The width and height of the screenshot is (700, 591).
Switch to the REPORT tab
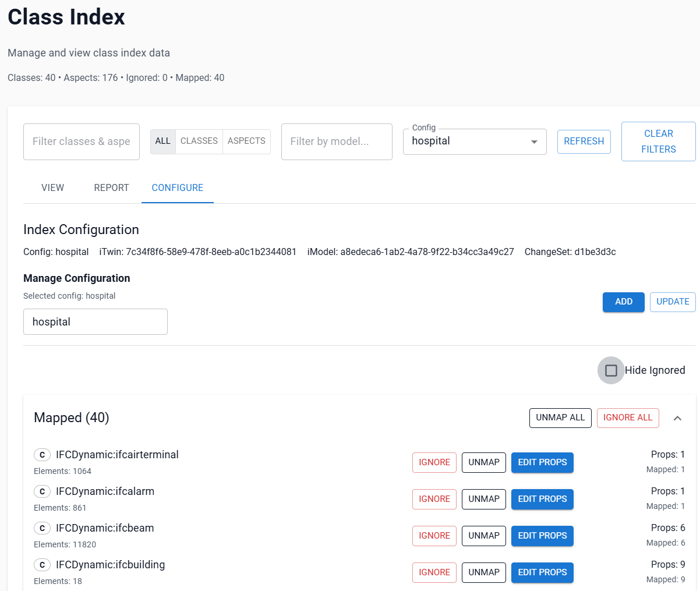click(x=111, y=188)
